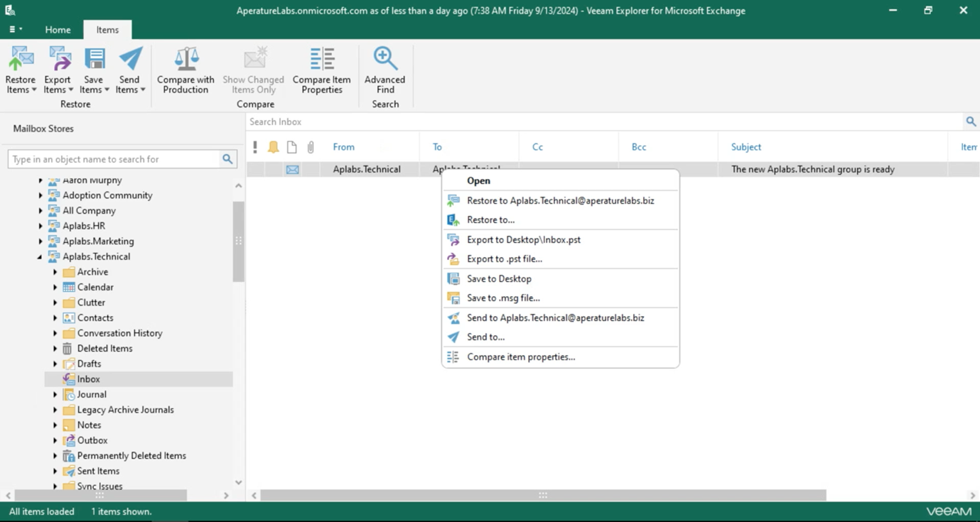Select the Clutter folder
Screen dimensions: 980x522
(x=91, y=303)
